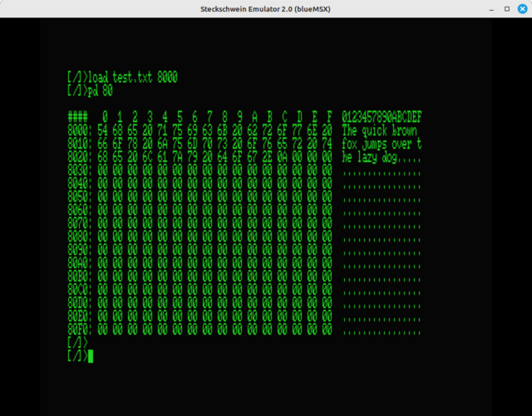Click address label '8010:'
The width and height of the screenshot is (532, 416).
(80, 144)
